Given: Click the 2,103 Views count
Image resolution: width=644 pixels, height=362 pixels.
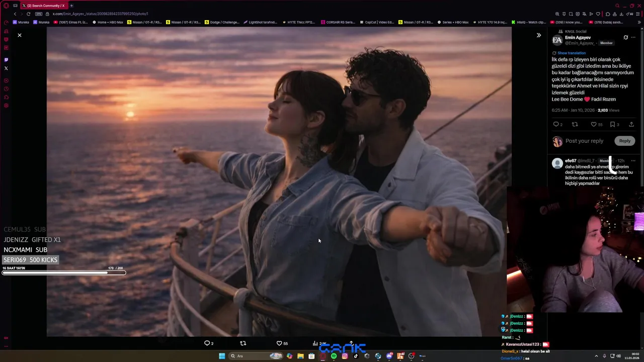Looking at the screenshot, I should (x=608, y=110).
